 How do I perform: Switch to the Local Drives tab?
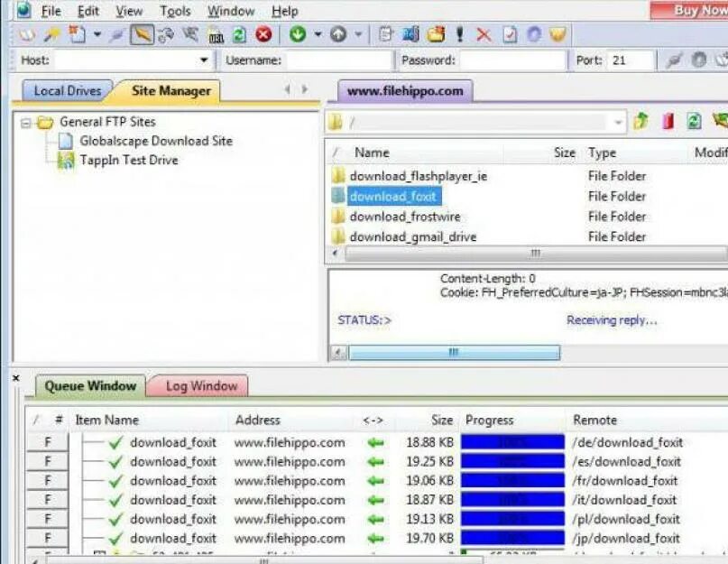[x=68, y=90]
